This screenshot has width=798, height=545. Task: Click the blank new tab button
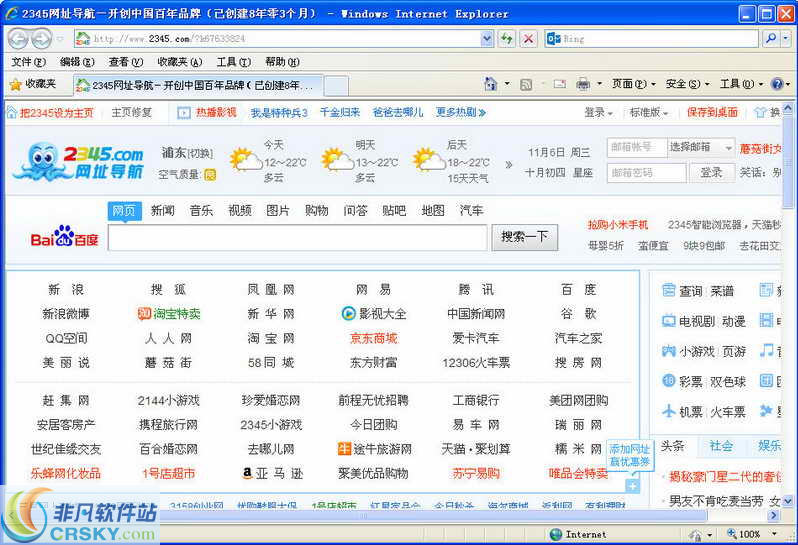pyautogui.click(x=336, y=85)
